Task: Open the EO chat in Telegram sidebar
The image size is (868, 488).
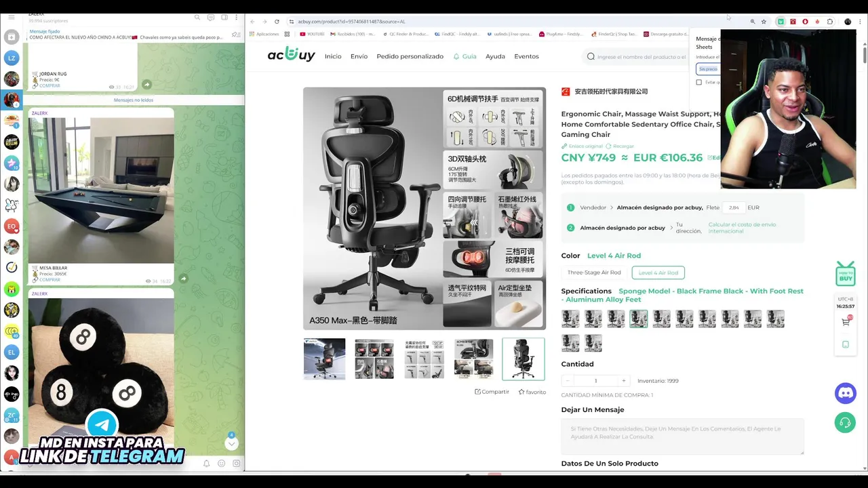Action: tap(12, 226)
